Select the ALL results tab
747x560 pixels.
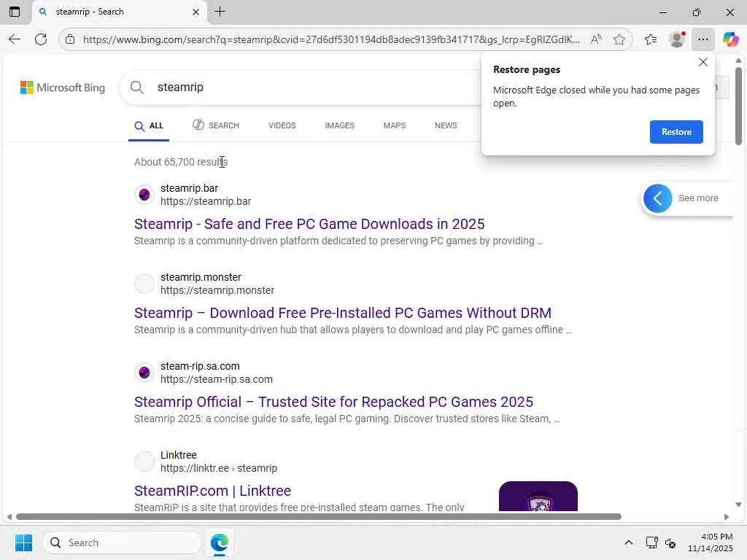tap(149, 125)
